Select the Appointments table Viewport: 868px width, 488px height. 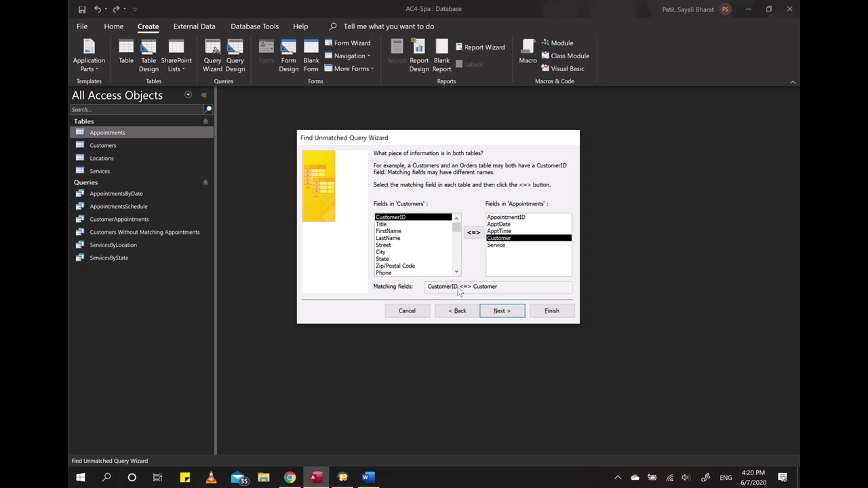point(142,132)
